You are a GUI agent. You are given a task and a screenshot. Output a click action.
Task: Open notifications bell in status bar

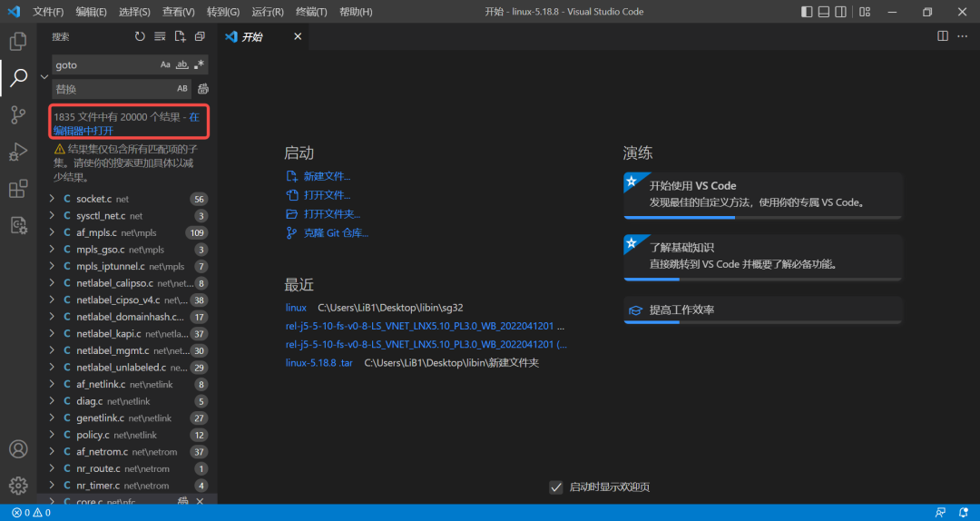coord(963,513)
